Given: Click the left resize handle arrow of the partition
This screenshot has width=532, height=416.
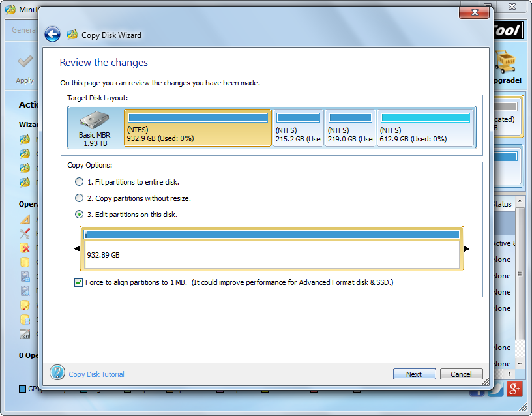Looking at the screenshot, I should pyautogui.click(x=77, y=248).
